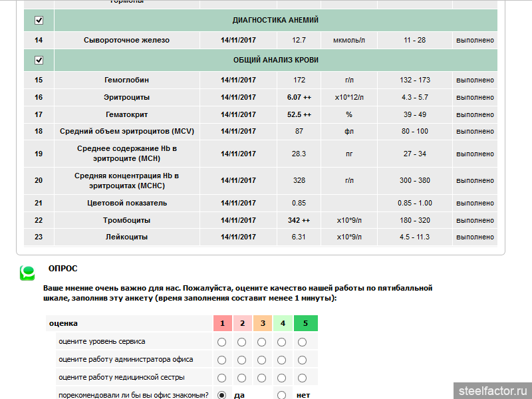Click the serum iron value 12.7

click(299, 40)
